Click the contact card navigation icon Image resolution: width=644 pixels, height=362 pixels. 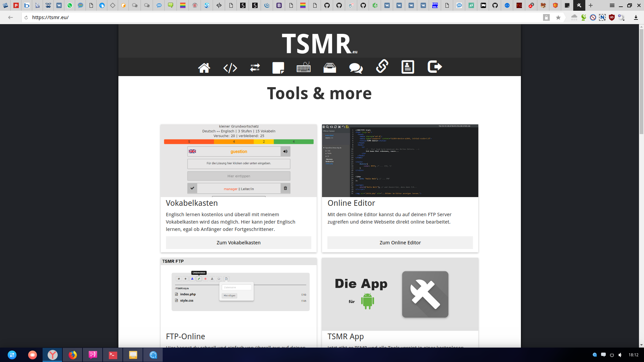(x=408, y=67)
